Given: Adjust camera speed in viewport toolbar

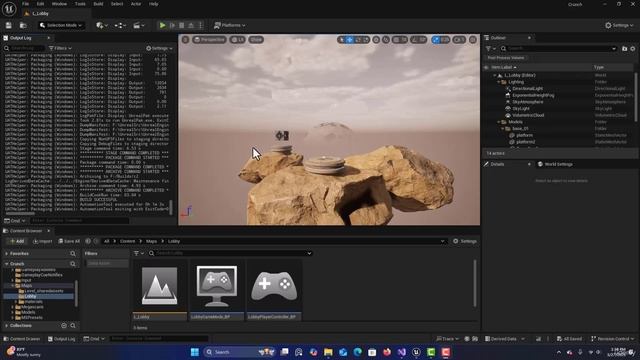Looking at the screenshot, I should [459, 40].
